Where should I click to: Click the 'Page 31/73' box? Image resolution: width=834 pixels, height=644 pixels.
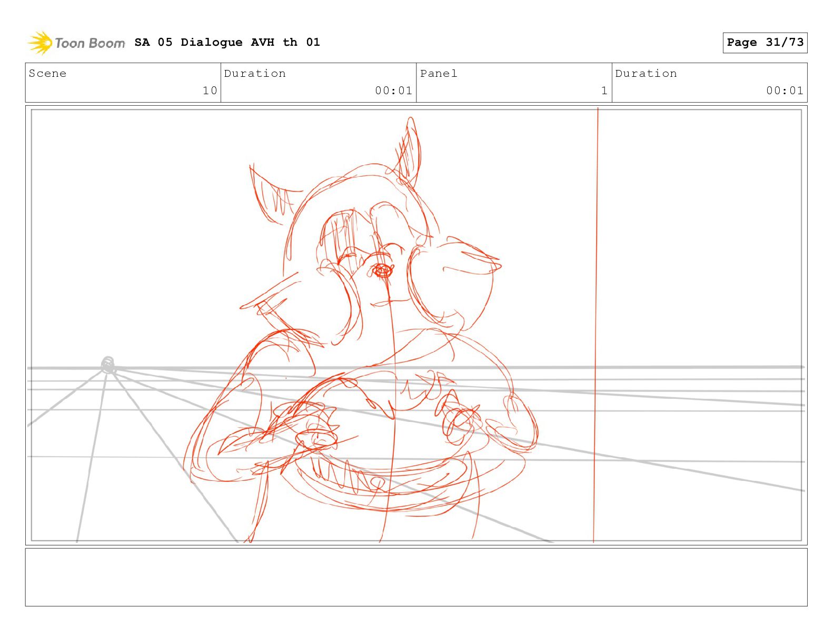click(765, 43)
